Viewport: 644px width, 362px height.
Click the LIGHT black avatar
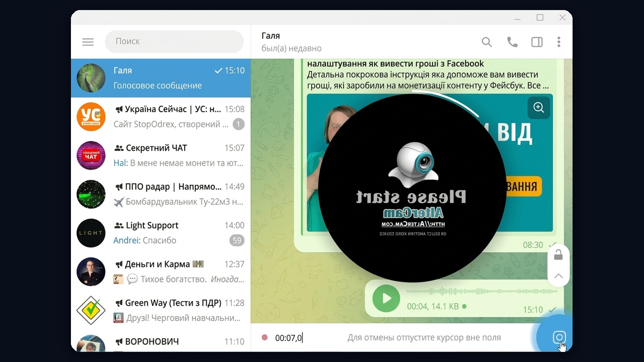[x=91, y=233]
